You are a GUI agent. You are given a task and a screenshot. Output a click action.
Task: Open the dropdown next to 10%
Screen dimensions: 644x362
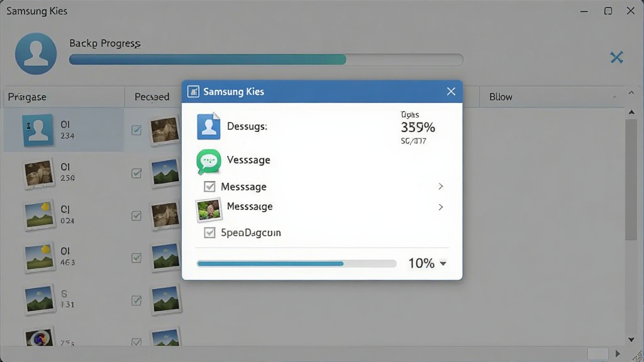(443, 263)
